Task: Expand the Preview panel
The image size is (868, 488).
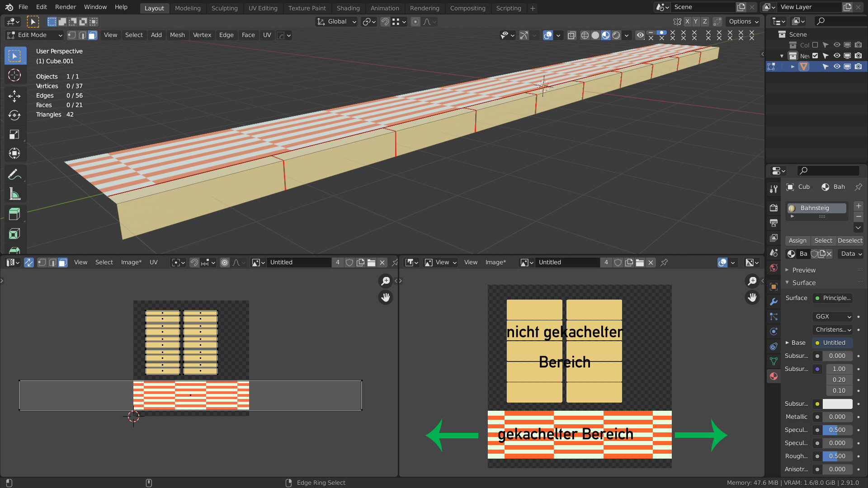Action: (804, 270)
